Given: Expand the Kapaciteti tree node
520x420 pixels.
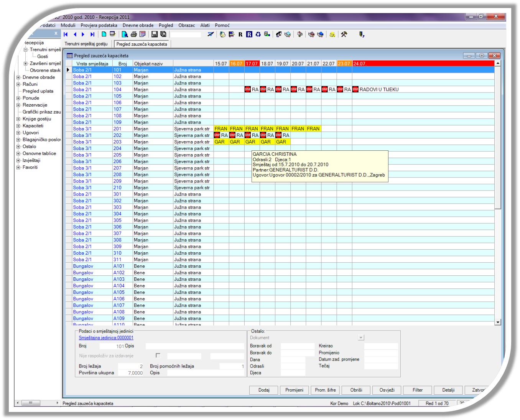Looking at the screenshot, I should 18,126.
